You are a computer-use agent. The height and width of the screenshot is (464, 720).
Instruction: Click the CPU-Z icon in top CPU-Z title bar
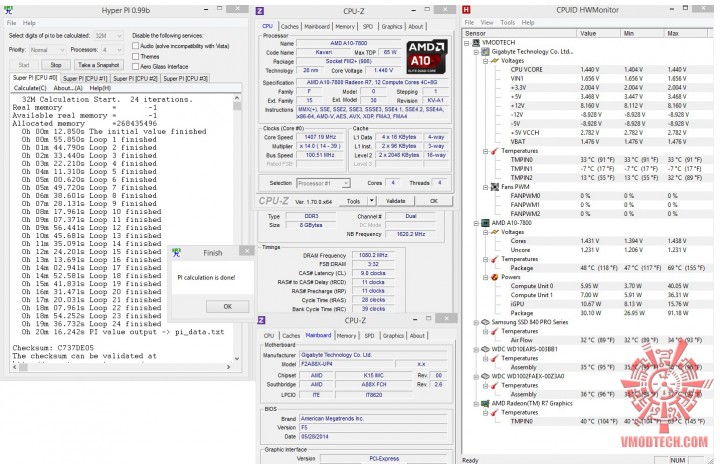point(260,11)
